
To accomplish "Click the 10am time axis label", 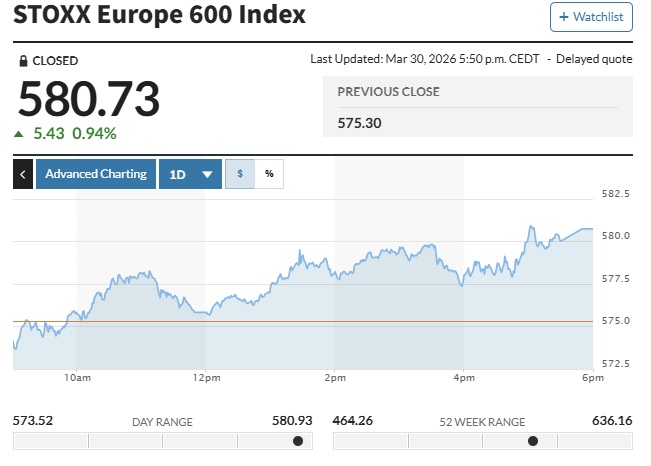I will [78, 378].
